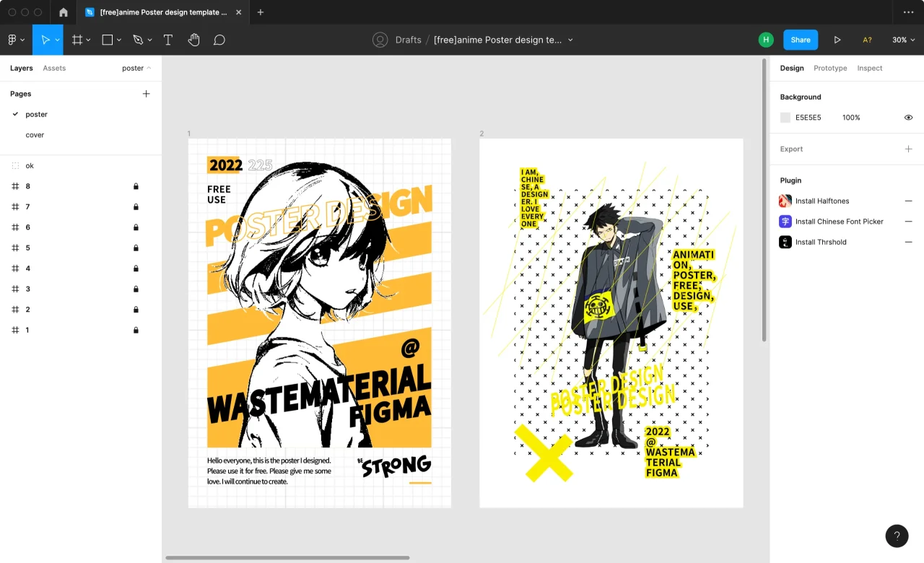This screenshot has width=924, height=563.
Task: Open the Prototype tab
Action: pos(830,68)
